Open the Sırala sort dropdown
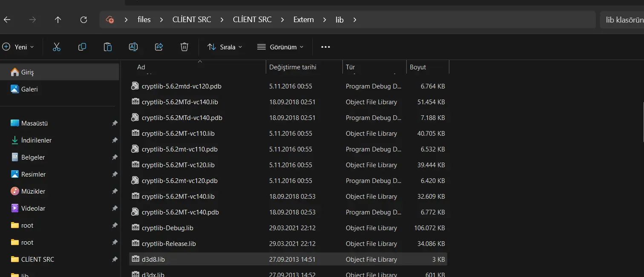Image resolution: width=644 pixels, height=277 pixels. click(224, 47)
